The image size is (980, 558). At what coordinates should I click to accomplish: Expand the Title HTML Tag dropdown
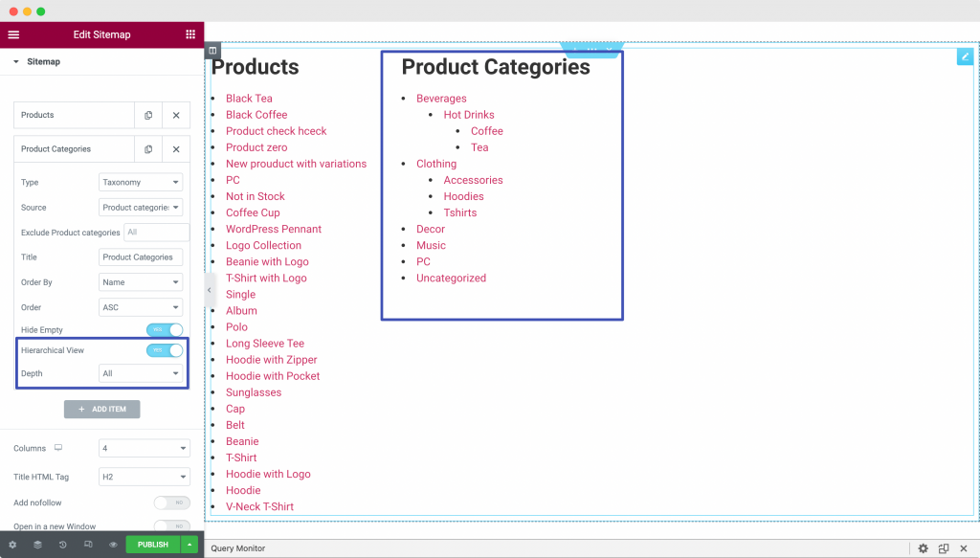[144, 476]
